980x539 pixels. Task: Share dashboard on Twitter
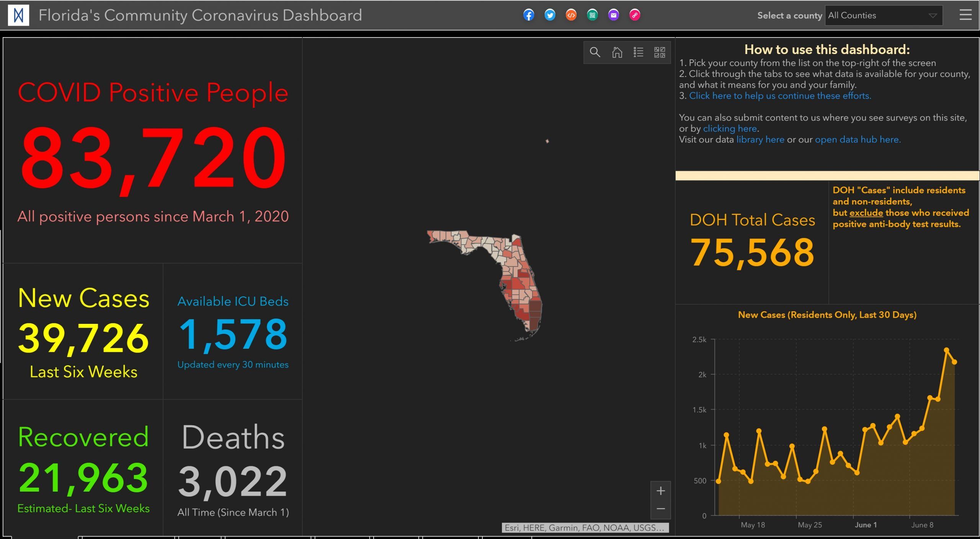point(550,15)
